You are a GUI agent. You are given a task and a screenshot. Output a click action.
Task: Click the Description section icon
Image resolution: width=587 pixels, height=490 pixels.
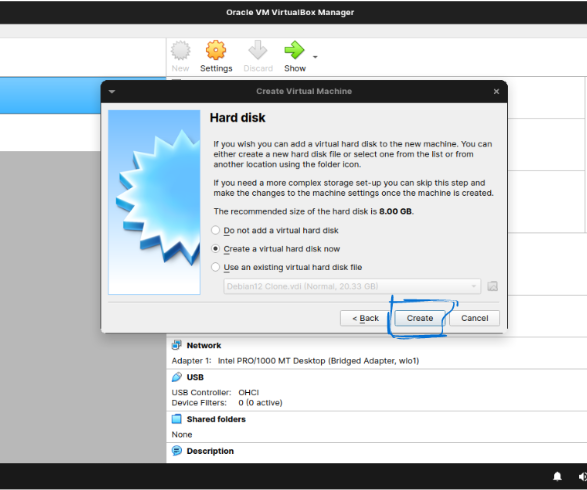tap(176, 451)
